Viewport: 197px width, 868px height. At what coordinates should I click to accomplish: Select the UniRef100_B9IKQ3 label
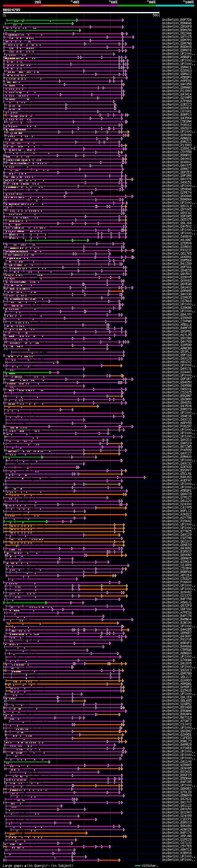[x=177, y=772]
